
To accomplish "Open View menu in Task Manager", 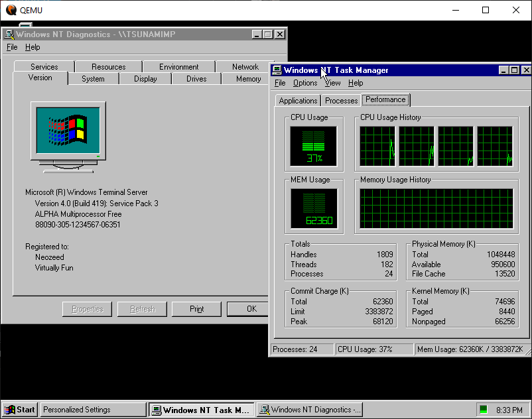I will coord(332,83).
